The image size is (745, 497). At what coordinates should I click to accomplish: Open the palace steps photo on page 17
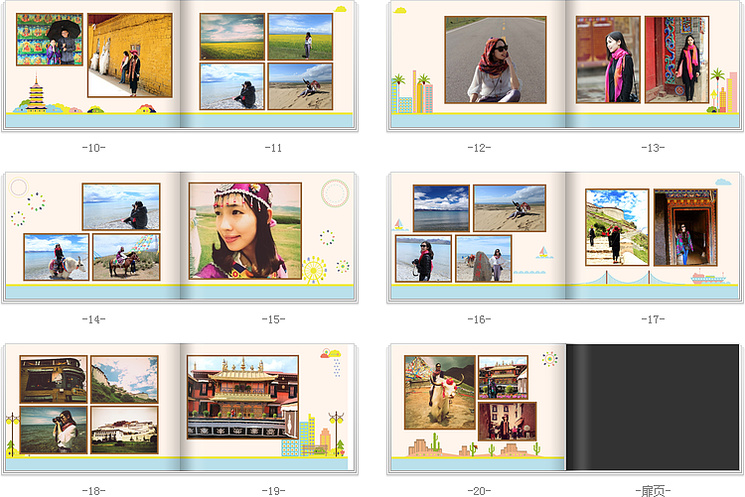click(x=617, y=227)
